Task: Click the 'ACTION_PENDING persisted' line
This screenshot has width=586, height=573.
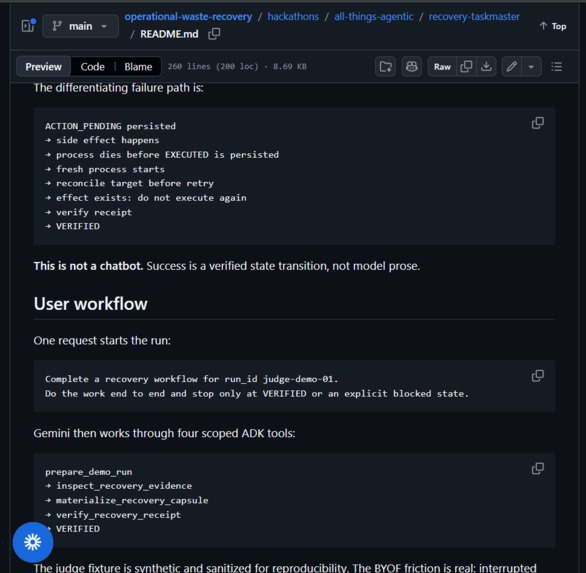Action: click(x=110, y=126)
